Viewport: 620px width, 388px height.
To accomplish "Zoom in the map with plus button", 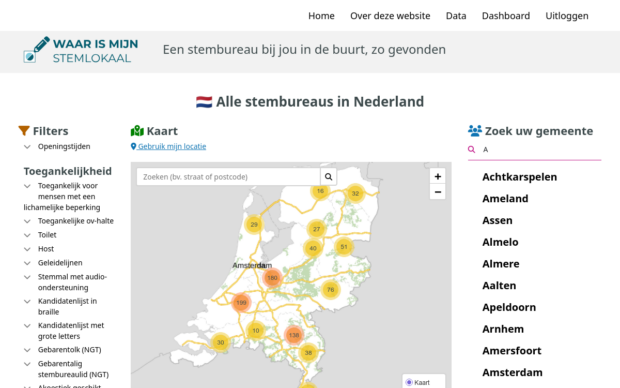I will click(x=437, y=176).
